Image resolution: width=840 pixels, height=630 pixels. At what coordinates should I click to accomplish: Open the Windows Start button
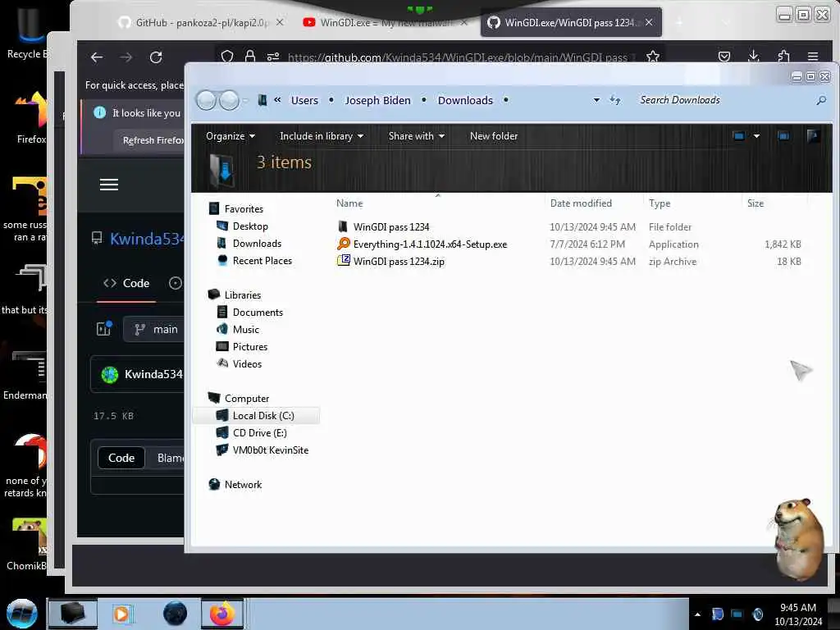coord(22,614)
